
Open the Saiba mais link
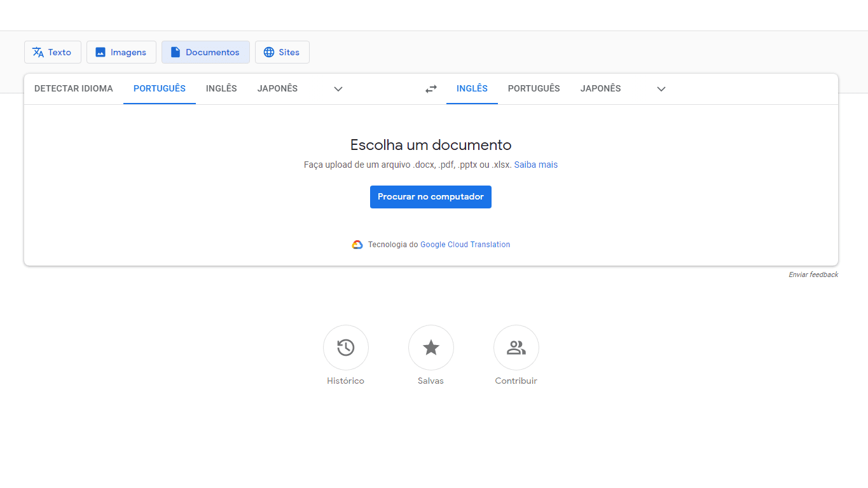click(x=536, y=165)
